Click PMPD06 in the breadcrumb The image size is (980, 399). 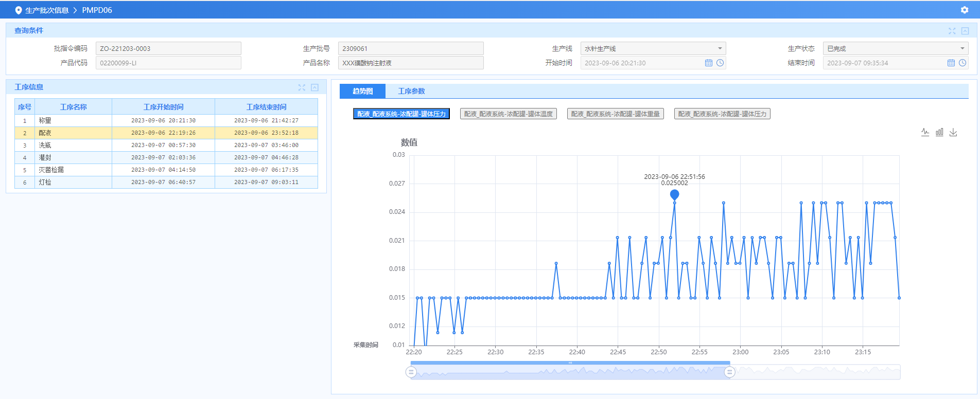click(97, 10)
